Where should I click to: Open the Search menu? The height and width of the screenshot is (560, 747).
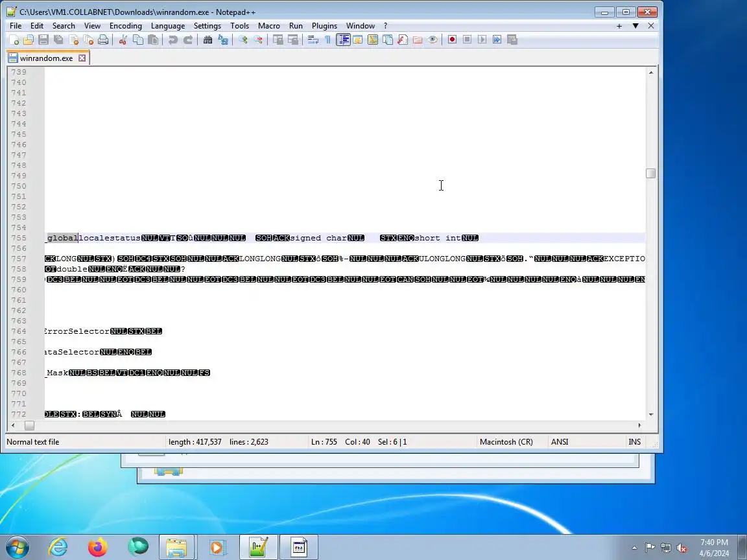[x=64, y=26]
